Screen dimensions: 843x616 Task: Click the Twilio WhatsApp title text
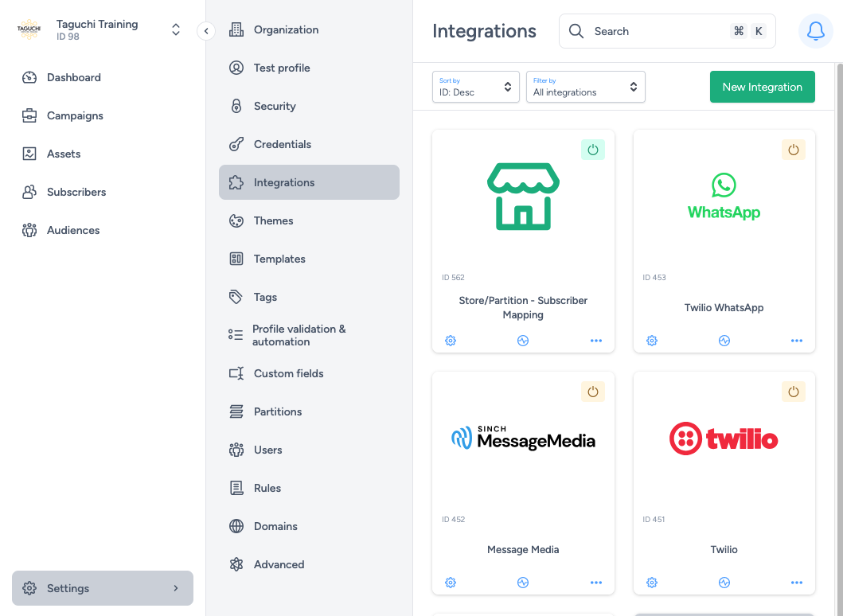point(724,307)
